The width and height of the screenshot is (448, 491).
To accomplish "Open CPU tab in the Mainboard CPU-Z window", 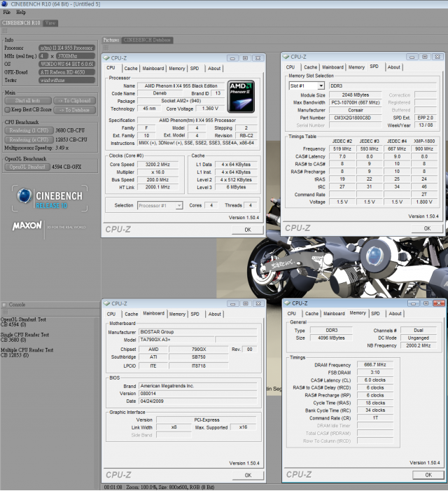I will [x=111, y=314].
